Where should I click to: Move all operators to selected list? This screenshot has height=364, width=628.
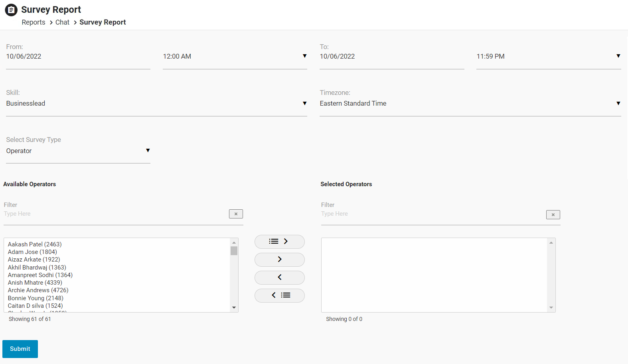[x=279, y=242]
